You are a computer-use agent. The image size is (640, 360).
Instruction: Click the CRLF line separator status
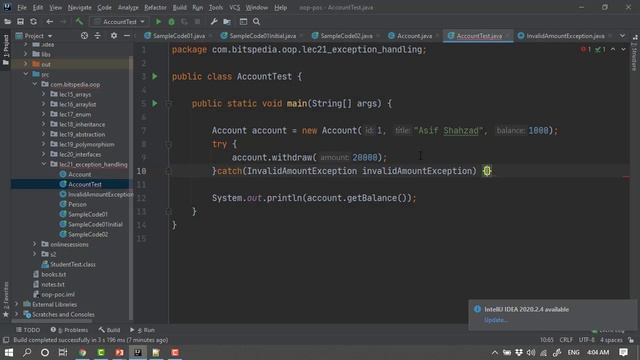566,340
